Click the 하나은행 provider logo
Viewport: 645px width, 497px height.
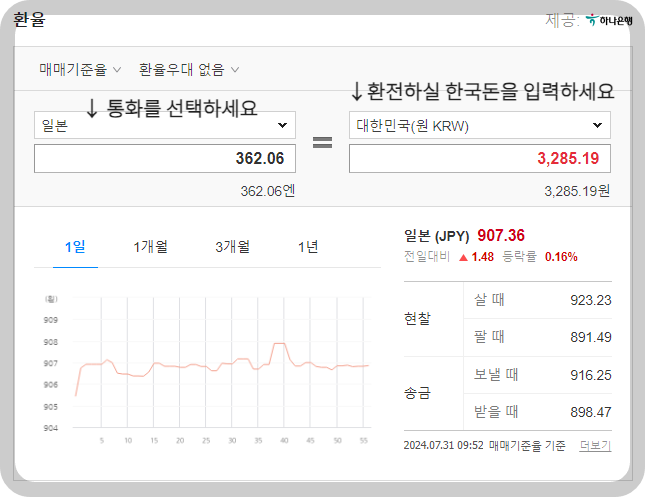click(x=609, y=20)
